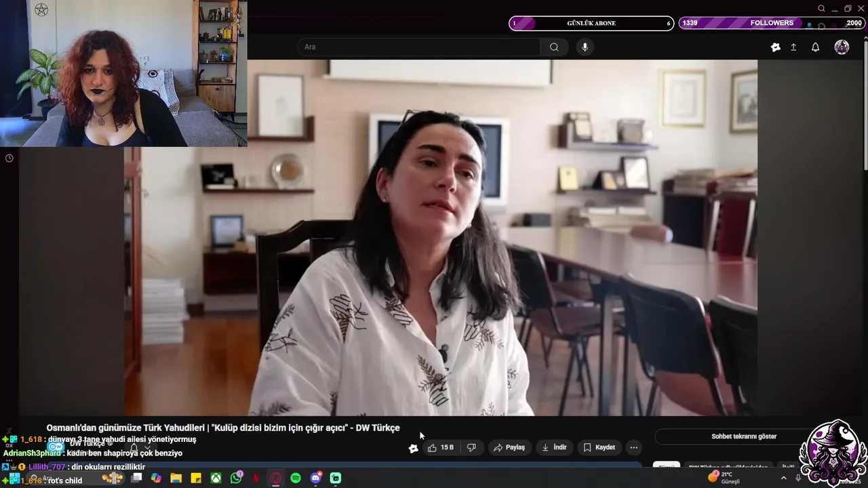Click the DW channel logo avatar

pos(56,447)
